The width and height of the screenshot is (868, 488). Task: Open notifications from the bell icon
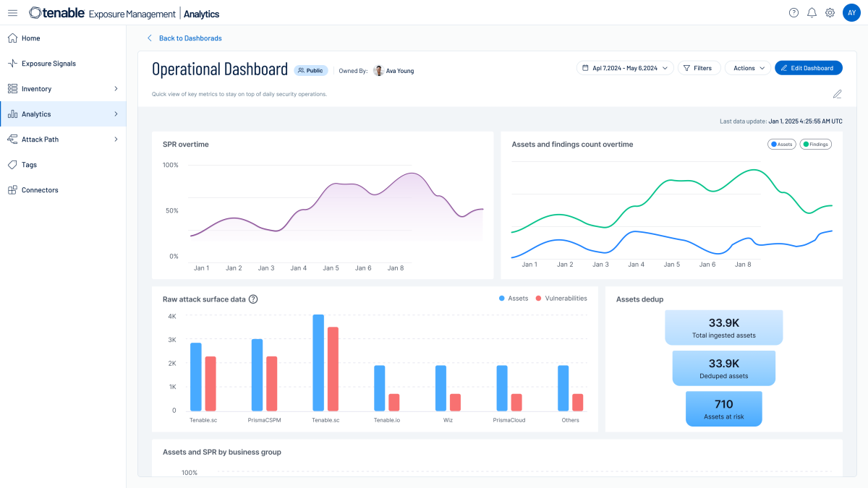point(812,12)
